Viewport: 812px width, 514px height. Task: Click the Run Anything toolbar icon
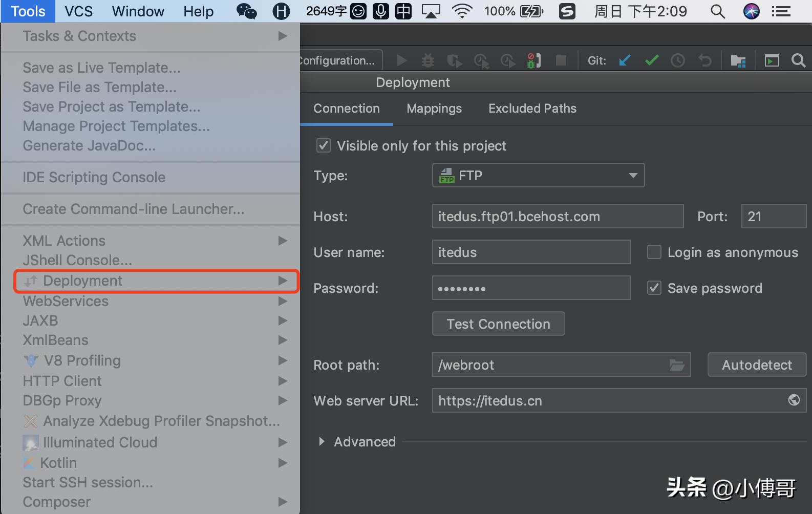click(772, 61)
